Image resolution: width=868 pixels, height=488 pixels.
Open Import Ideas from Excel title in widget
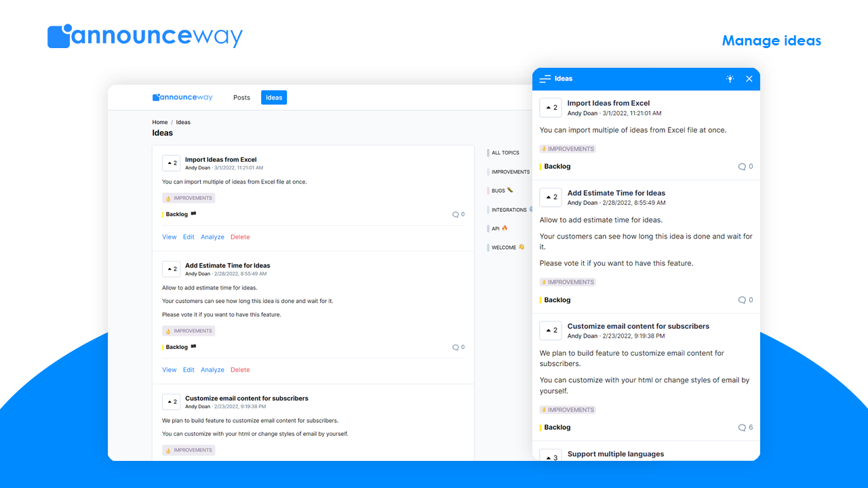608,104
